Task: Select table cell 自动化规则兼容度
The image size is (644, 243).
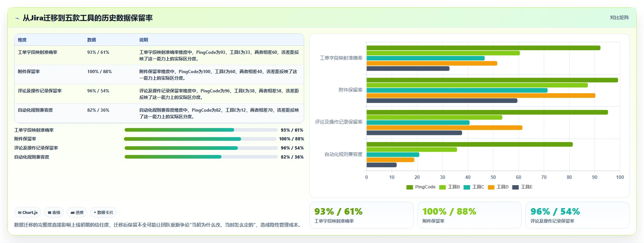Action: 35,110
